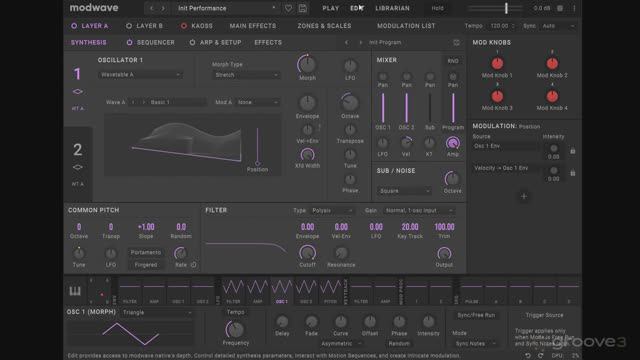Image resolution: width=640 pixels, height=360 pixels.
Task: Click Mod Knob 3 red knob
Action: tap(497, 96)
